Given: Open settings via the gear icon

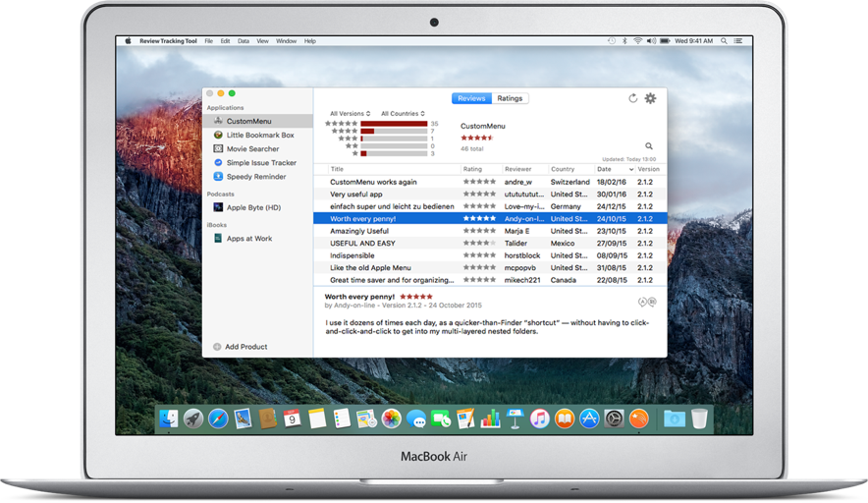Looking at the screenshot, I should click(650, 98).
